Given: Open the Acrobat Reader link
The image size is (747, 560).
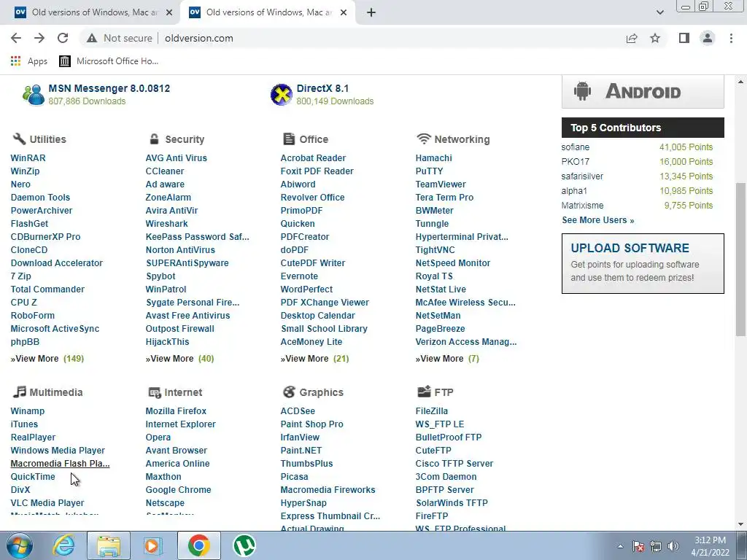Looking at the screenshot, I should click(313, 158).
